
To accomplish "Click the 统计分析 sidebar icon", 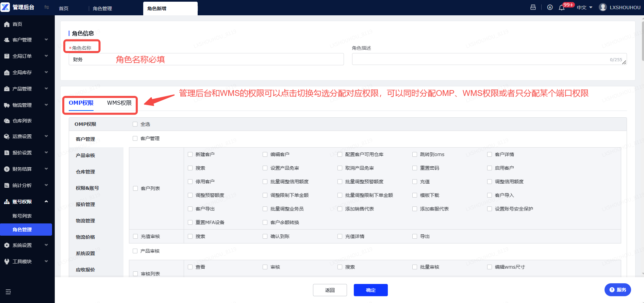I will tap(7, 185).
